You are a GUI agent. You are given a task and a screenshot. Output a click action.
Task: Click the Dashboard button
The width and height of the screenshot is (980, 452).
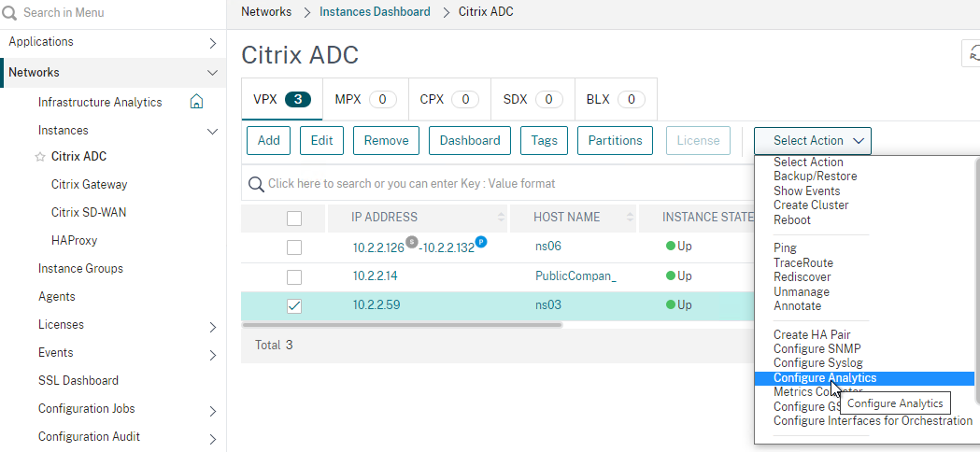(x=470, y=141)
